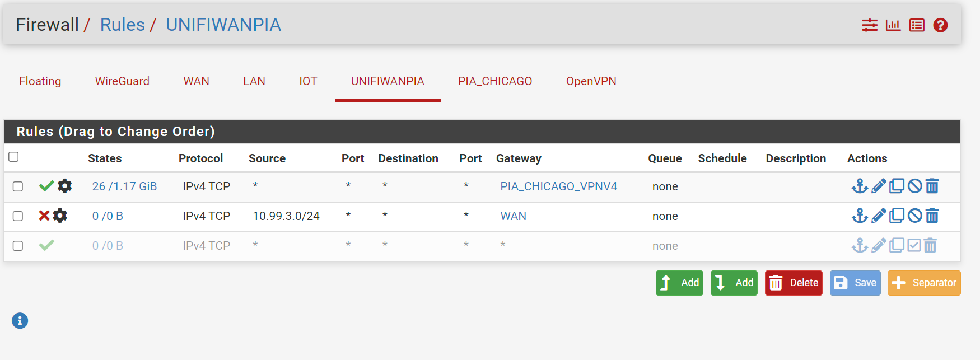
Task: Click the anchor icon on PIA_CHICAGO_VPNV4 rule
Action: click(x=860, y=186)
